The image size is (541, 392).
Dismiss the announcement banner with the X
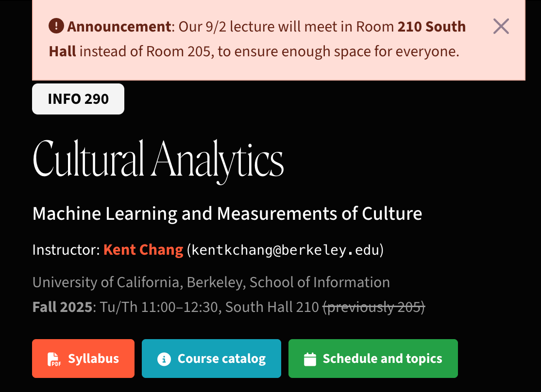pos(501,27)
